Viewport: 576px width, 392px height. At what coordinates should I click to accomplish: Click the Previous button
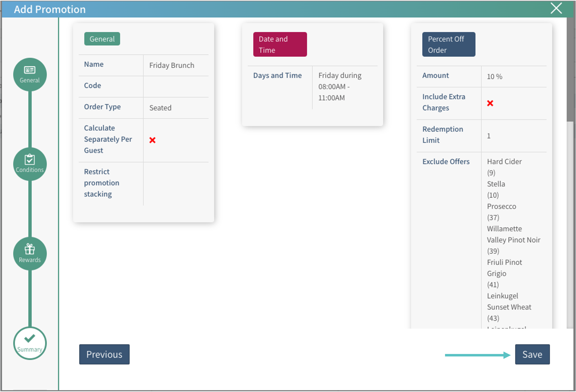(x=104, y=354)
